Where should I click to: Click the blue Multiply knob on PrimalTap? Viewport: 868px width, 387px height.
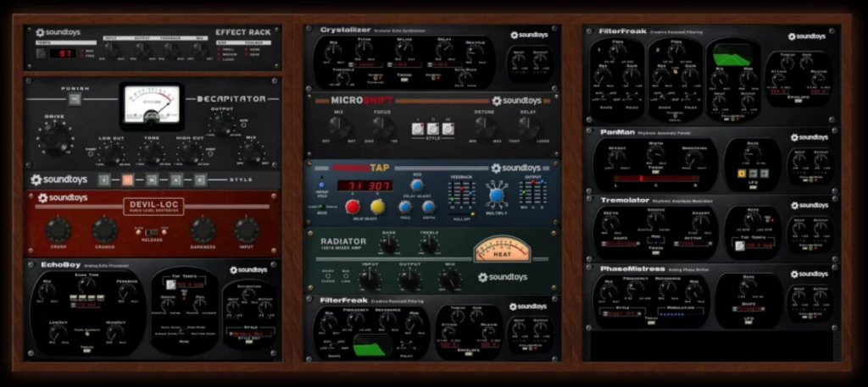tap(497, 195)
